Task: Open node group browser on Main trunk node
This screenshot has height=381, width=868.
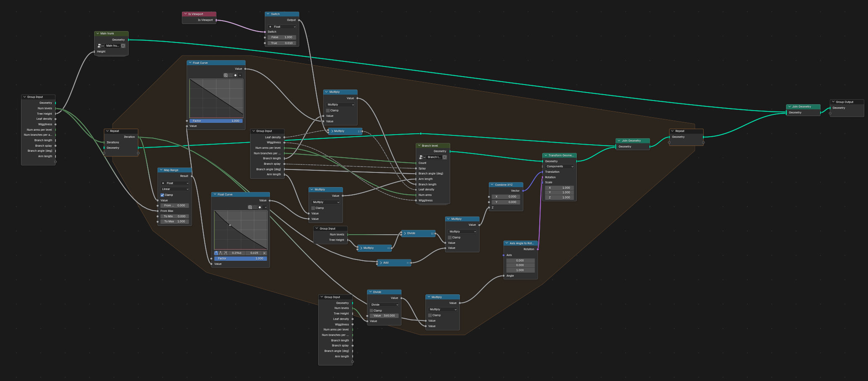Action: (x=100, y=46)
